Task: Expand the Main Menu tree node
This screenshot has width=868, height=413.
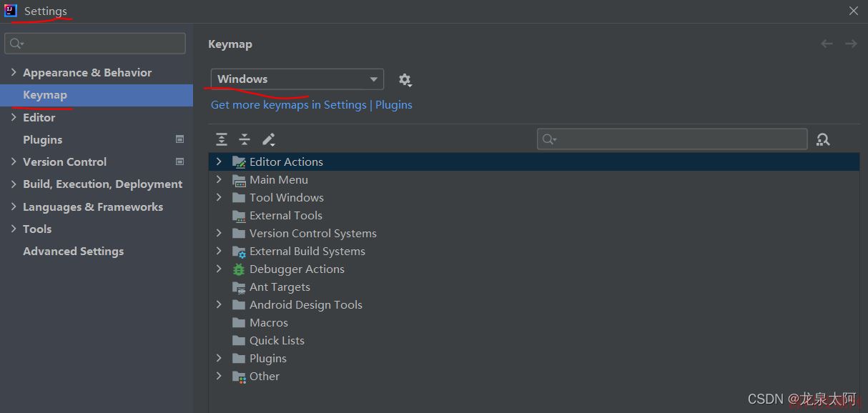Action: pyautogui.click(x=219, y=180)
